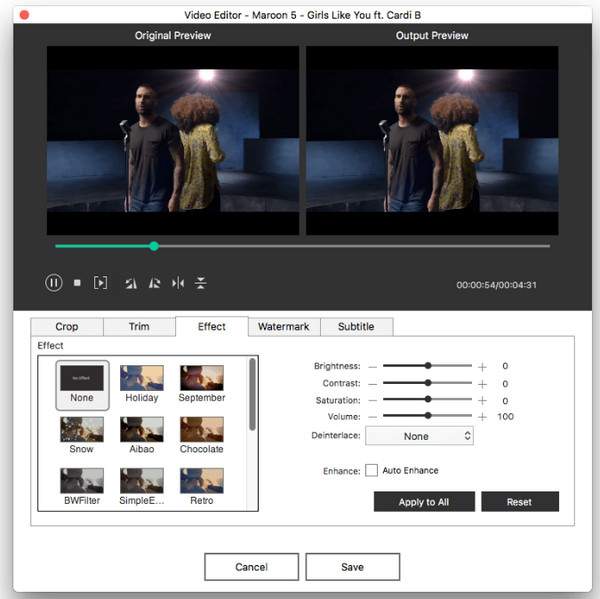The width and height of the screenshot is (600, 599).
Task: Stop the video playback
Action: pyautogui.click(x=77, y=283)
